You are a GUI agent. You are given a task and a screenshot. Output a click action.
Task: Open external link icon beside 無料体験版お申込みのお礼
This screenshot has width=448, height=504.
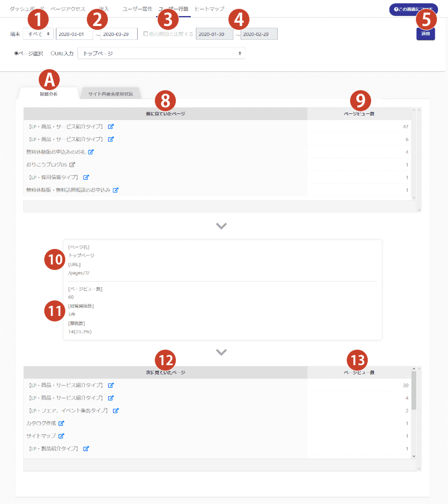click(91, 152)
